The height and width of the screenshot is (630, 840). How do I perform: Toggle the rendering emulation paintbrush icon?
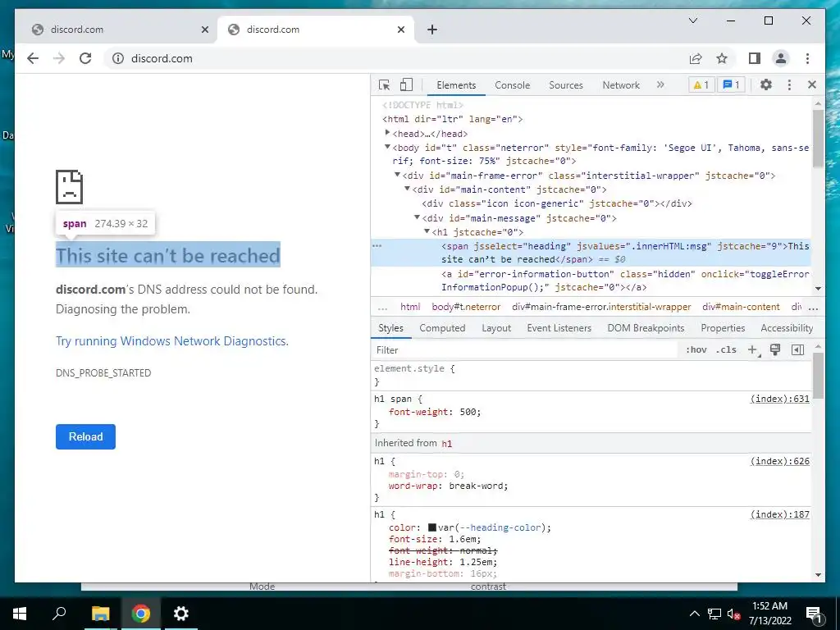(x=774, y=349)
